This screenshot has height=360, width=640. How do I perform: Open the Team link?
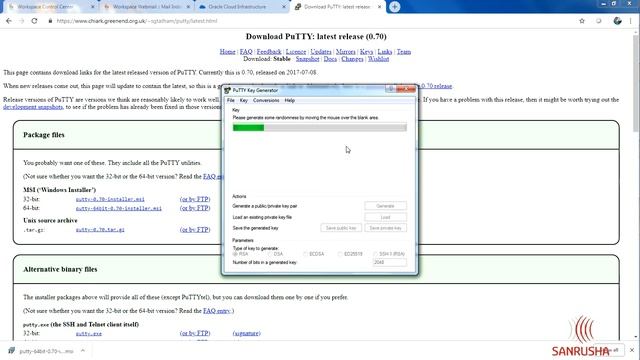(x=404, y=51)
